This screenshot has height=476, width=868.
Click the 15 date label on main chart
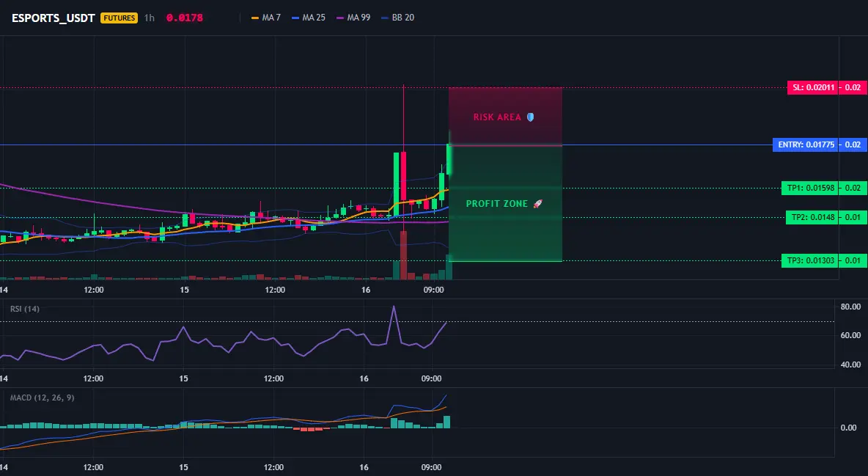coord(184,290)
